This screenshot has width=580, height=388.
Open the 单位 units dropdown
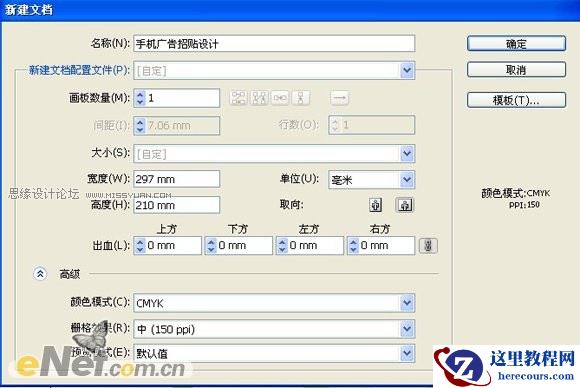click(371, 180)
